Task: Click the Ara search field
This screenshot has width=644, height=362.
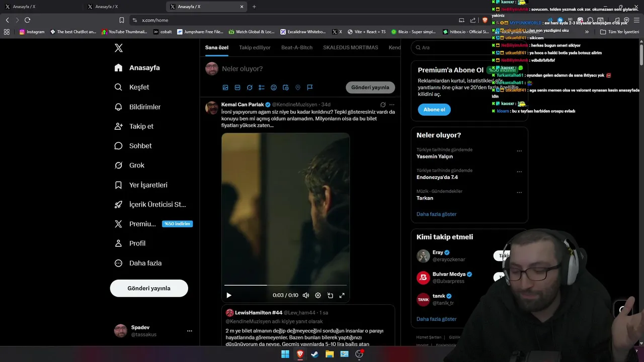Action: coord(469,47)
